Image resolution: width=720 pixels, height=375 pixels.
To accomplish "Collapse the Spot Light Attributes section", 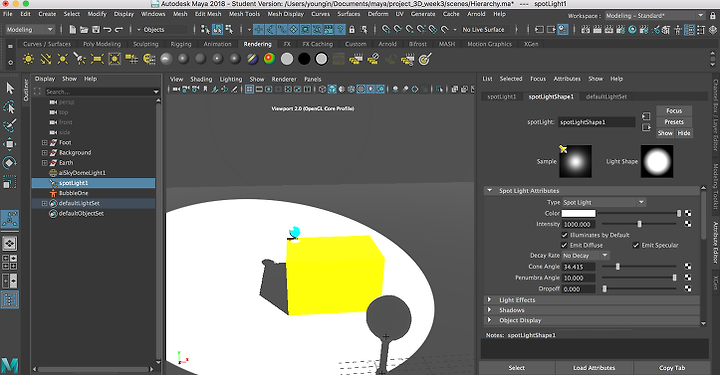I will tap(489, 190).
